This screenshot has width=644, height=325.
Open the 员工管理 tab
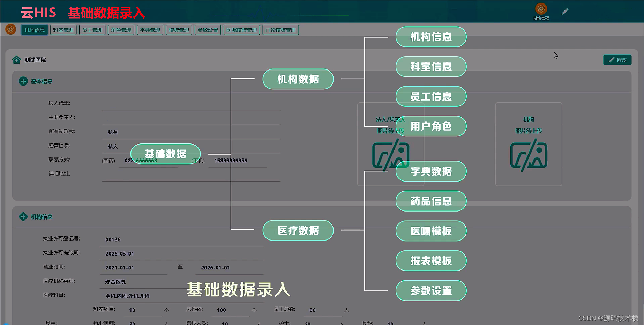click(92, 30)
